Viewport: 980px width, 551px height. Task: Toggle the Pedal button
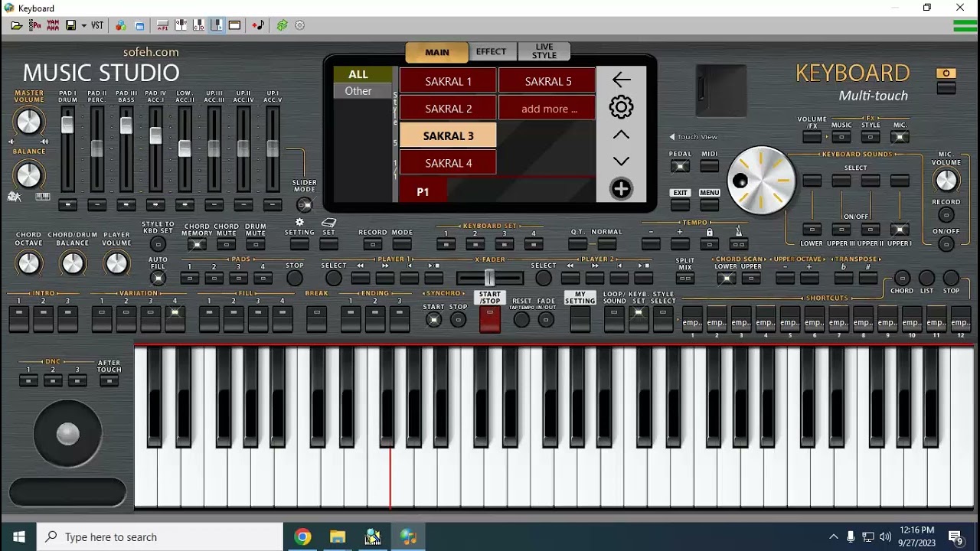680,166
